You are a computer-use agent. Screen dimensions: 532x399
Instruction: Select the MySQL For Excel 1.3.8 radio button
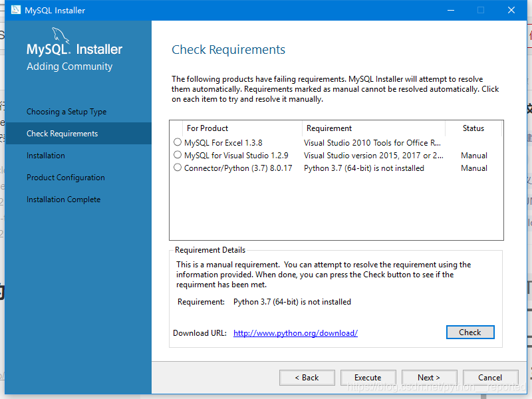[178, 142]
